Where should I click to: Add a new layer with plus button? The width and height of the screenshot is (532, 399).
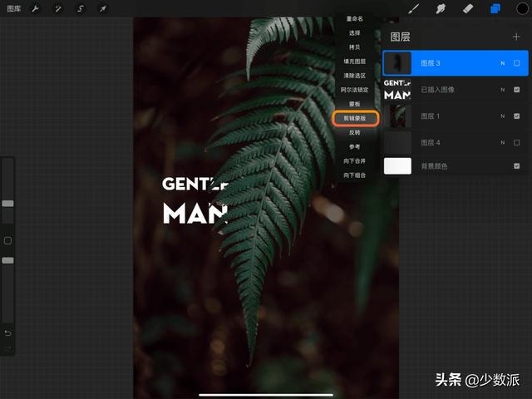click(516, 37)
